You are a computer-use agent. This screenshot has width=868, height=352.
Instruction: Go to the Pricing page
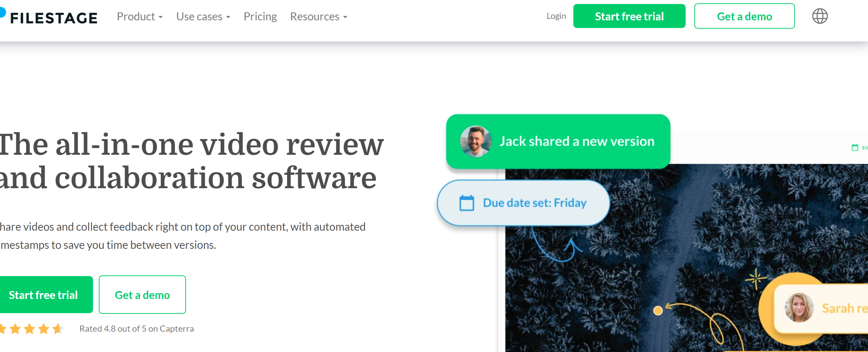tap(260, 16)
